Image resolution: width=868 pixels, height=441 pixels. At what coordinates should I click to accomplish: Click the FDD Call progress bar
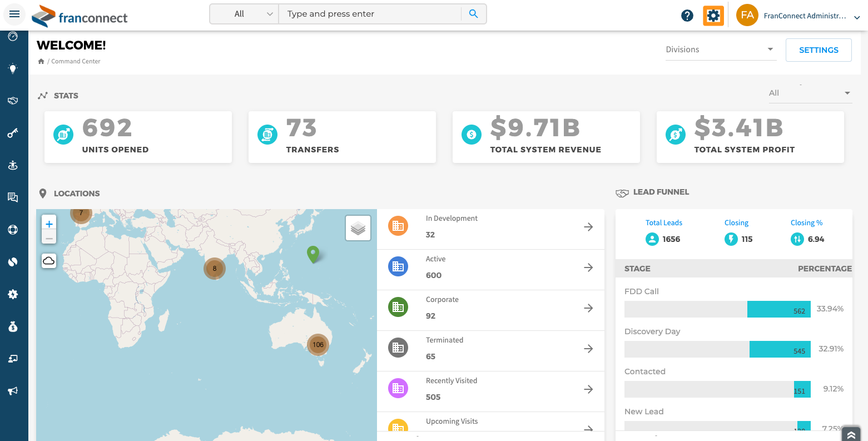(x=717, y=309)
